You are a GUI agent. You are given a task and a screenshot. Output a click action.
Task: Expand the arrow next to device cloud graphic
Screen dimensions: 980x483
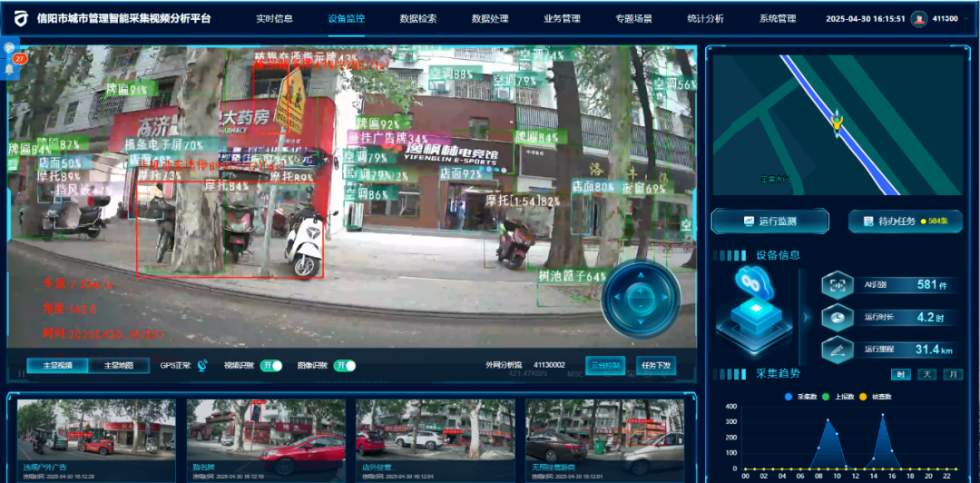(805, 317)
